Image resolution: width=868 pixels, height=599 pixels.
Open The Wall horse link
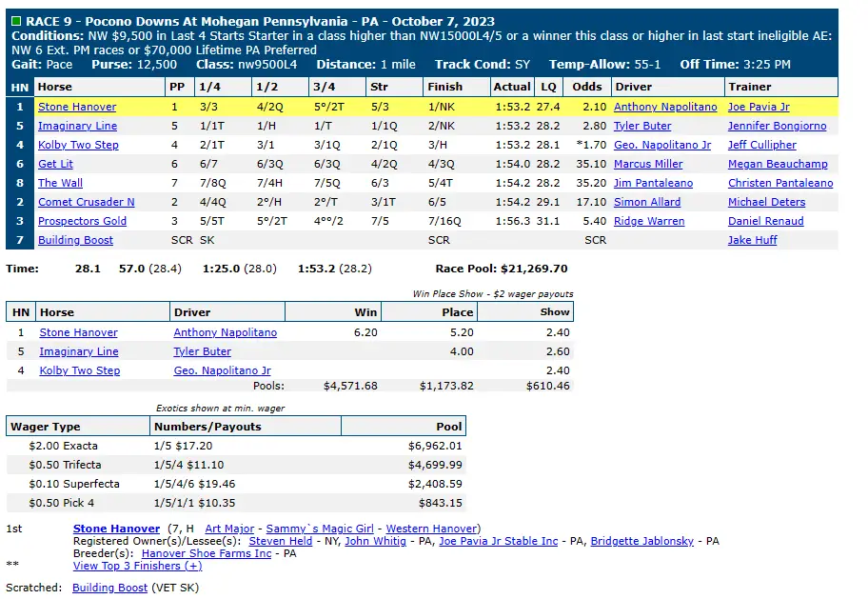tap(60, 183)
